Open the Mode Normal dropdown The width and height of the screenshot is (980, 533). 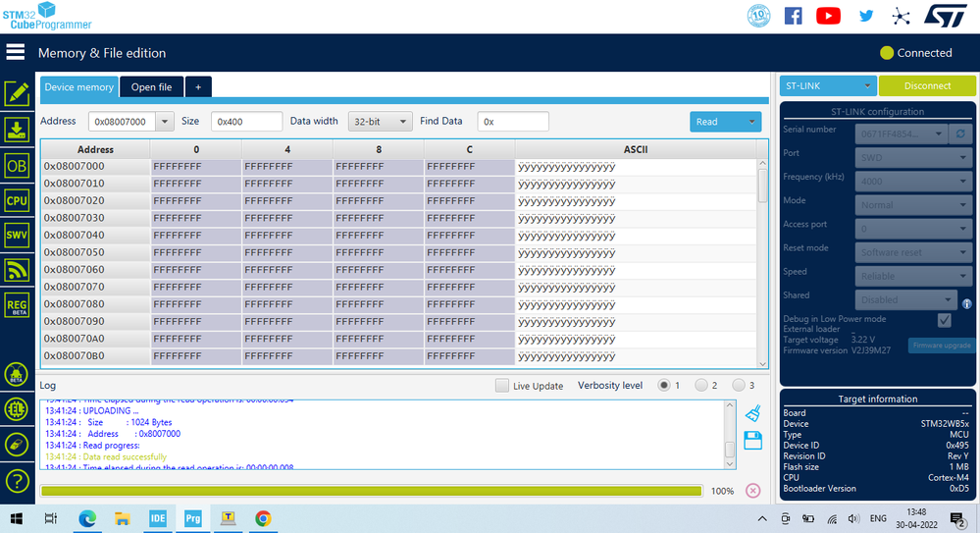[x=913, y=204]
